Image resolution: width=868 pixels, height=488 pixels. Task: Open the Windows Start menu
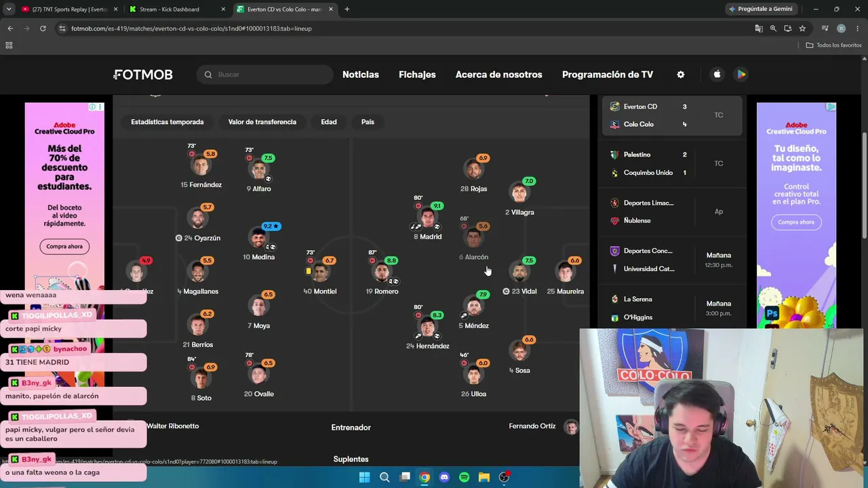click(x=364, y=477)
